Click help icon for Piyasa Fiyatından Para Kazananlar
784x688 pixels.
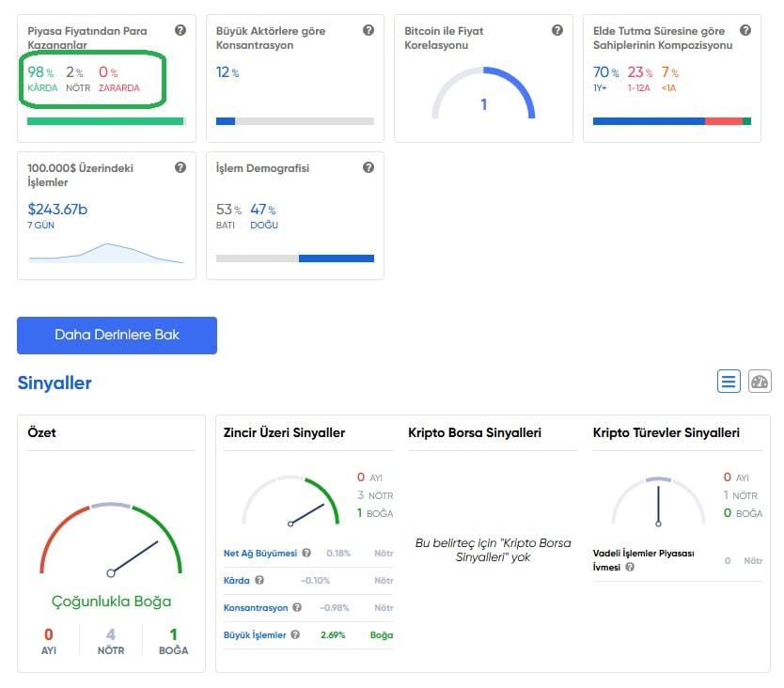(180, 31)
